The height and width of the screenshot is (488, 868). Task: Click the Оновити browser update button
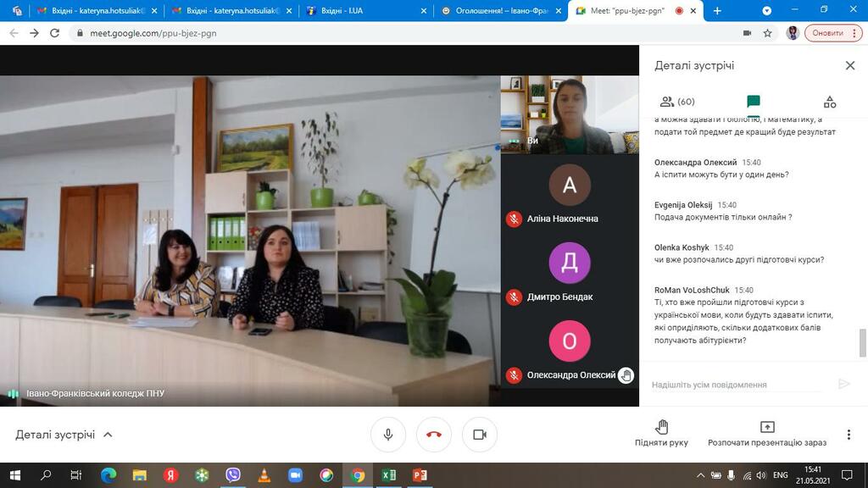833,33
